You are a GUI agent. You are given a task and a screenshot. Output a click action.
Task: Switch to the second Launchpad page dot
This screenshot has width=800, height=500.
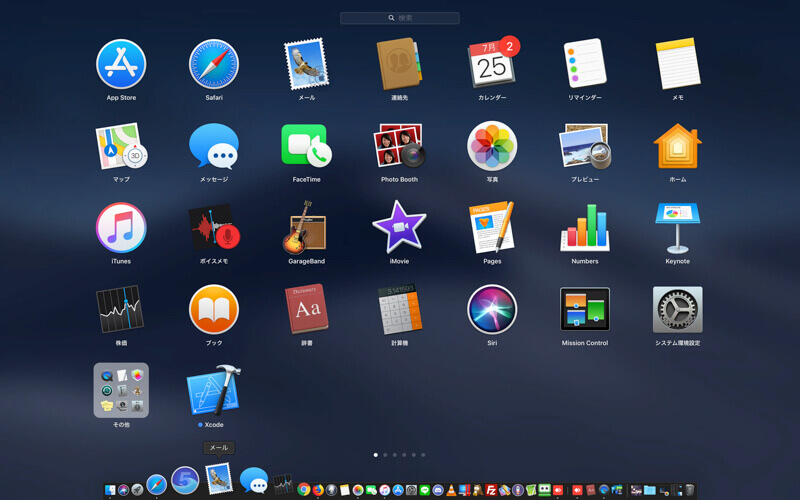tap(385, 455)
